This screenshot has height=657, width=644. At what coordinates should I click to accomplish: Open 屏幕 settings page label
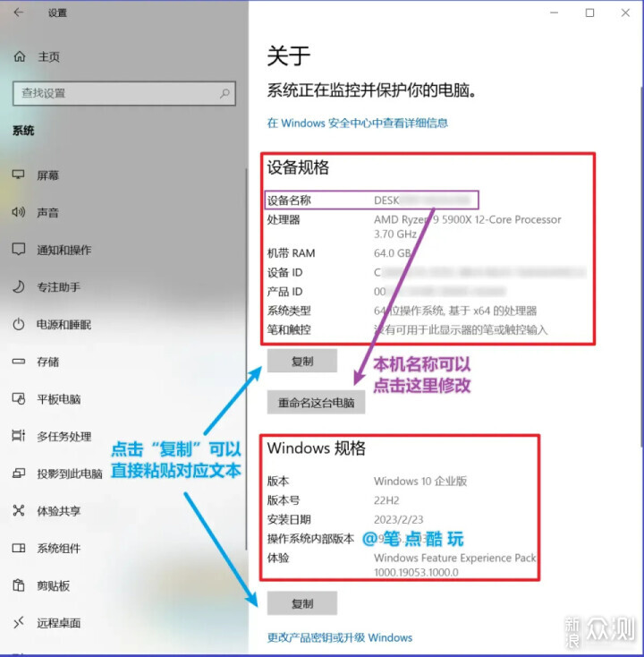pos(47,175)
